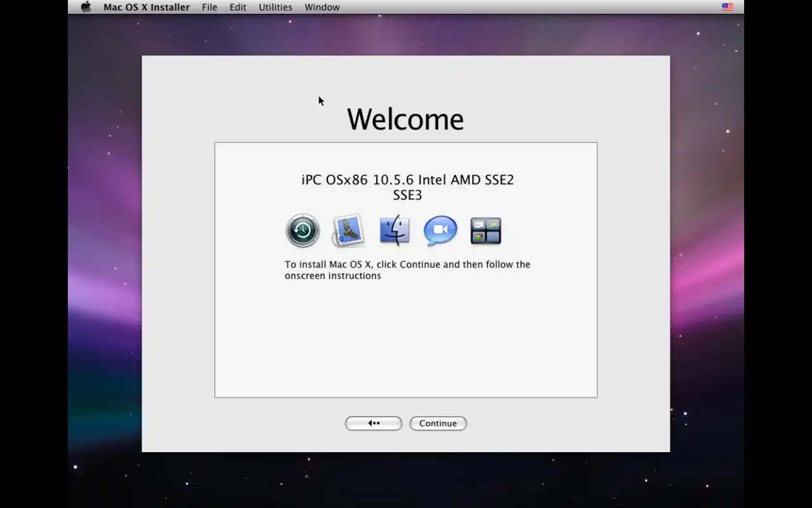Screen dimensions: 812x508
Task: Open the US flag input menu
Action: 728,7
